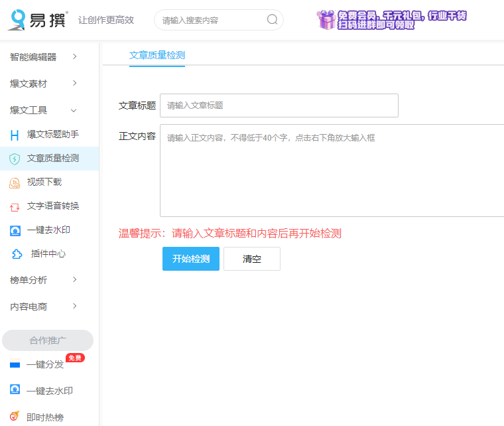
Task: Click the H icon for 爆文标题助手
Action: click(x=15, y=135)
